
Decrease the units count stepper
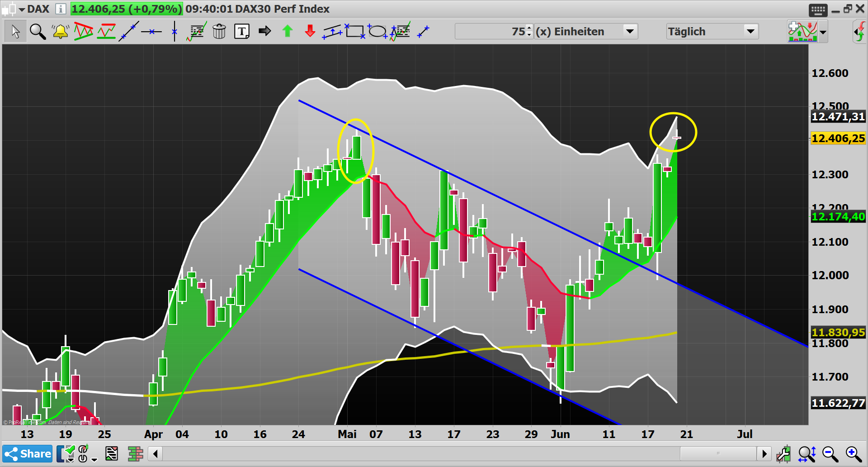529,35
